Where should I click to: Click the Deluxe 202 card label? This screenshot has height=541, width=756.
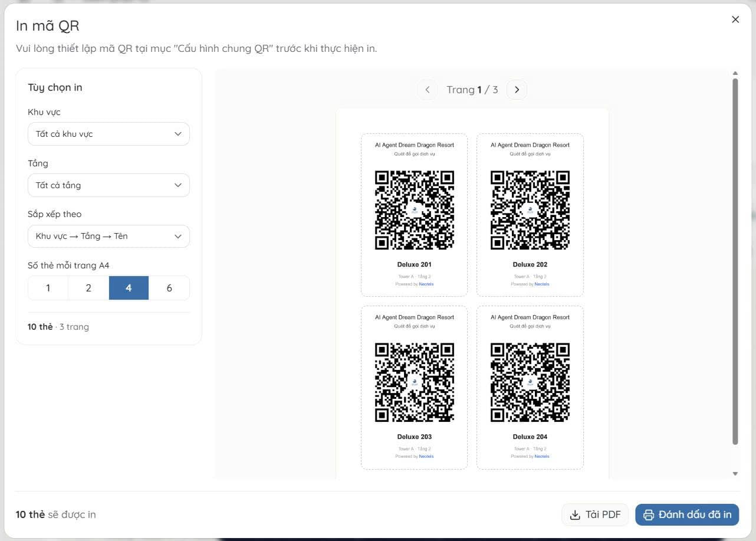[530, 264]
